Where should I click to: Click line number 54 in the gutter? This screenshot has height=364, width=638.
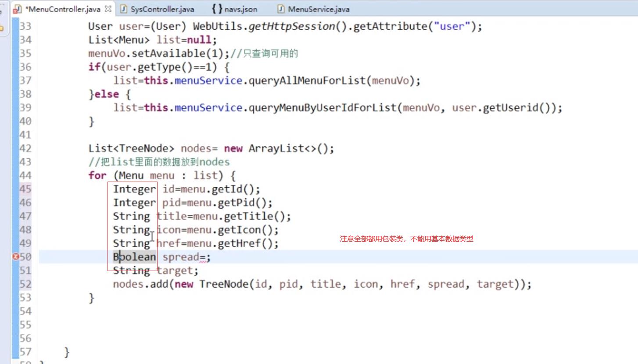coord(25,311)
